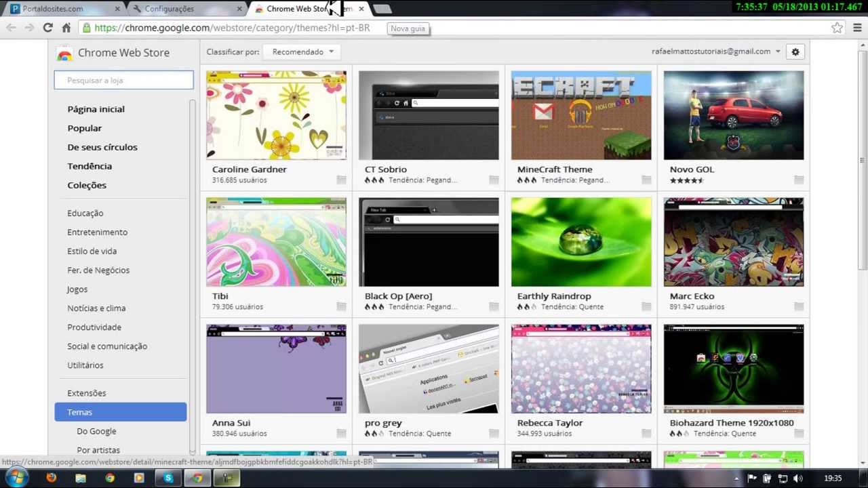Image resolution: width=868 pixels, height=488 pixels.
Task: Select the Jogos category
Action: 77,289
